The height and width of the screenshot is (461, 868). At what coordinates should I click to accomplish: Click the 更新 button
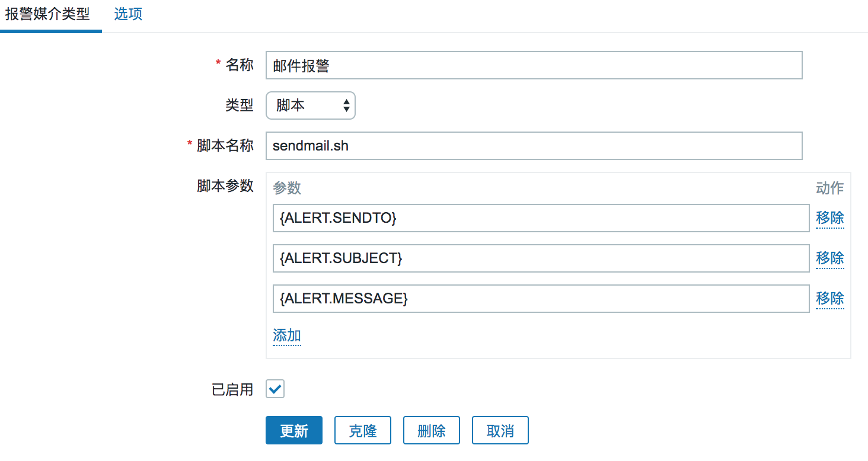coord(294,430)
